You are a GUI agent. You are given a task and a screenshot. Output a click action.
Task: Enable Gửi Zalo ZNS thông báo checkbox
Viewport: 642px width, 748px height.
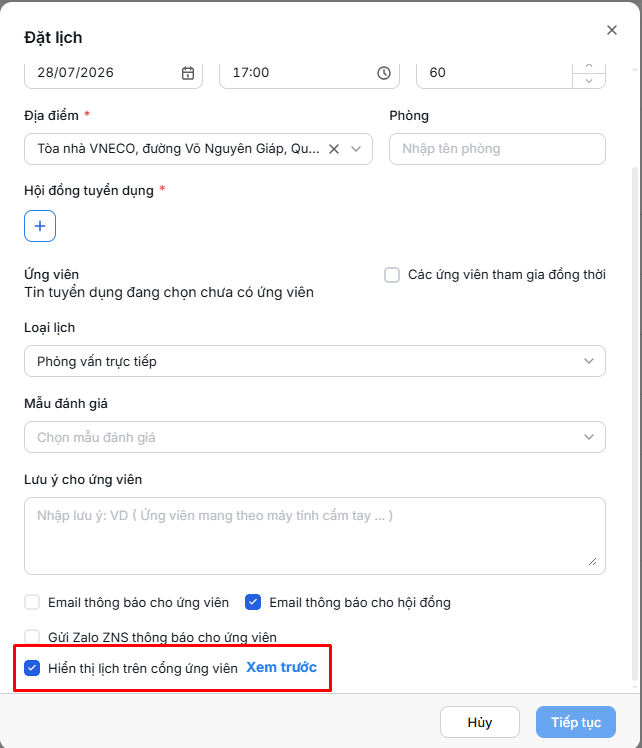pyautogui.click(x=32, y=636)
